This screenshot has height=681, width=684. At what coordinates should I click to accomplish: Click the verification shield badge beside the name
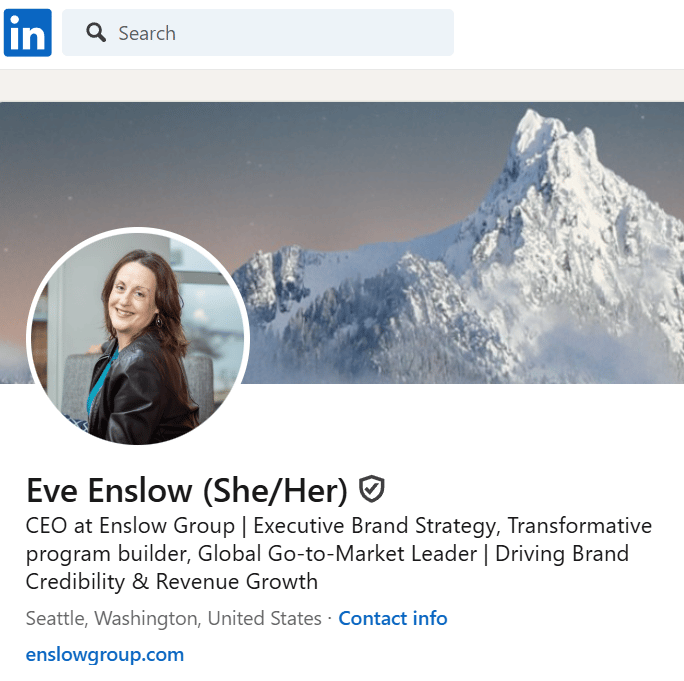(x=371, y=489)
